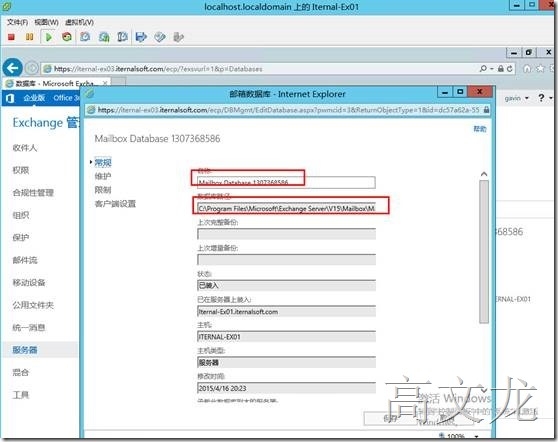This screenshot has width=558, height=442.
Task: Click the blue floppy disk toolbar icon
Action: [x=141, y=37]
